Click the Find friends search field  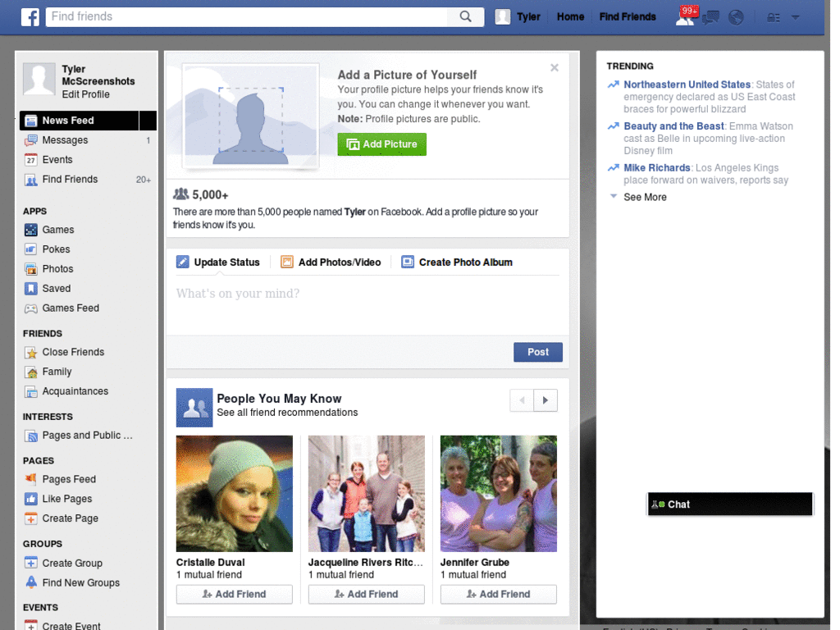[x=246, y=16]
